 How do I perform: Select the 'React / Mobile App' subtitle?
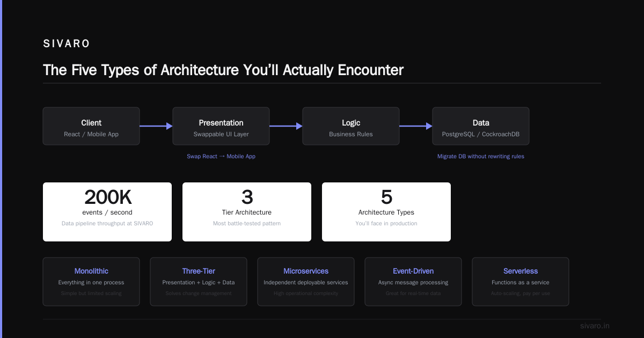91,134
